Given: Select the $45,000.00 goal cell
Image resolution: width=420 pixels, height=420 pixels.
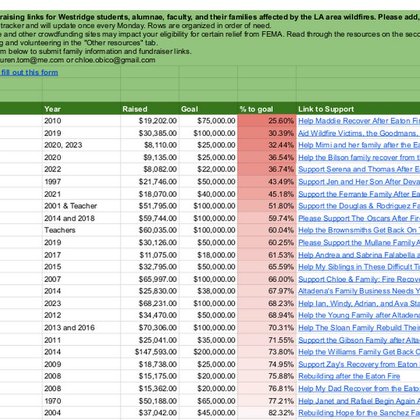Looking at the screenshot, I should point(208,413).
